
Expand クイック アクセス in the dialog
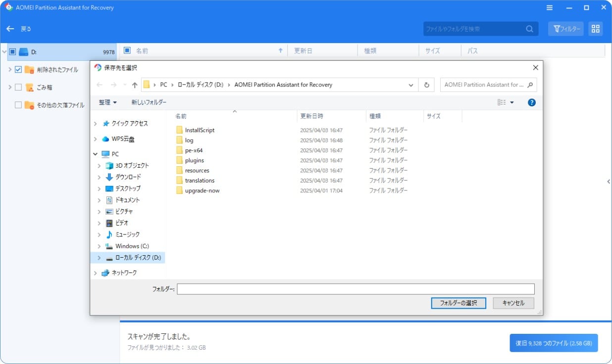95,124
